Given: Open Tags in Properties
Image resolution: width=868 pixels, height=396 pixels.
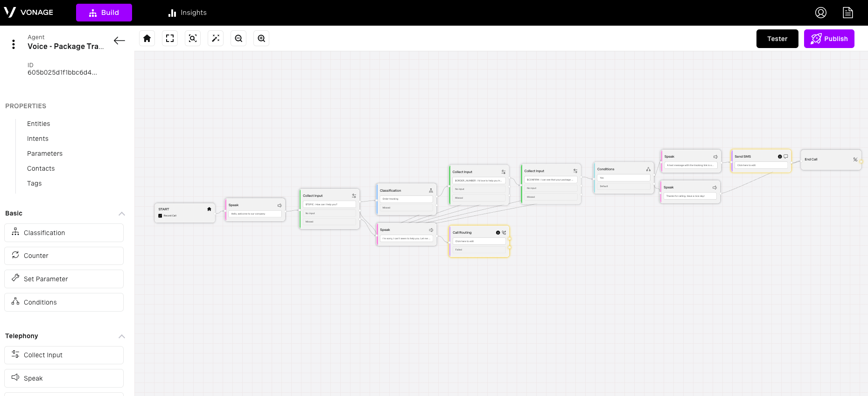Looking at the screenshot, I should click(x=35, y=183).
